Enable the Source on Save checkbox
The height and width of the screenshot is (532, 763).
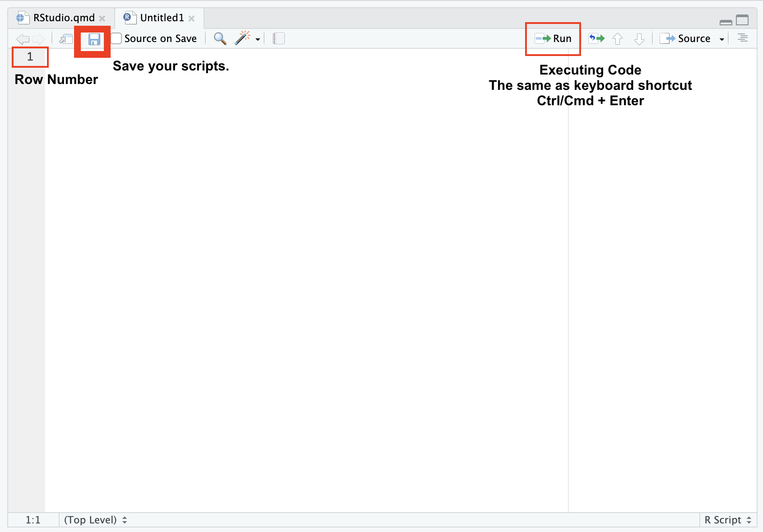tap(116, 39)
